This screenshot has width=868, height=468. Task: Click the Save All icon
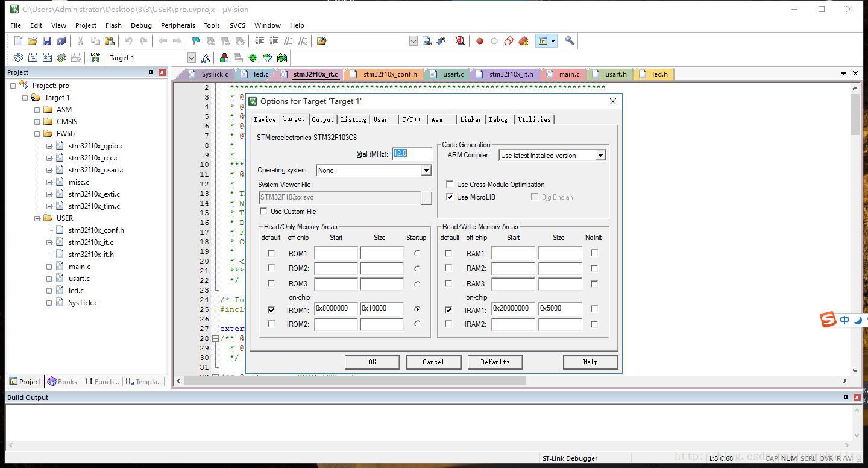[61, 41]
